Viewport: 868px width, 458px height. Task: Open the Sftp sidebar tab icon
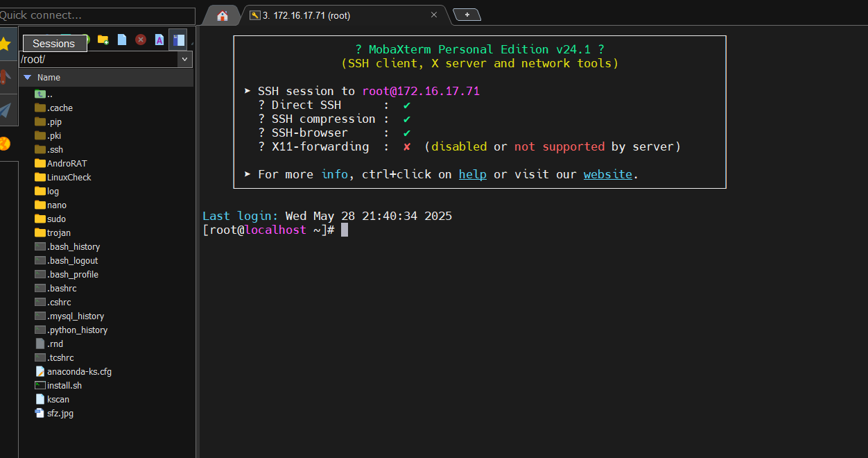pyautogui.click(x=6, y=144)
